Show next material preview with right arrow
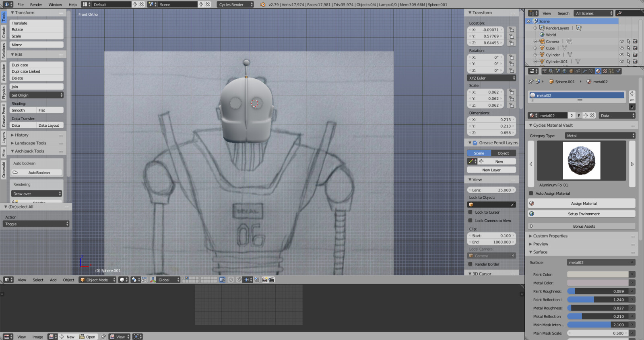This screenshot has width=644, height=340. click(632, 164)
